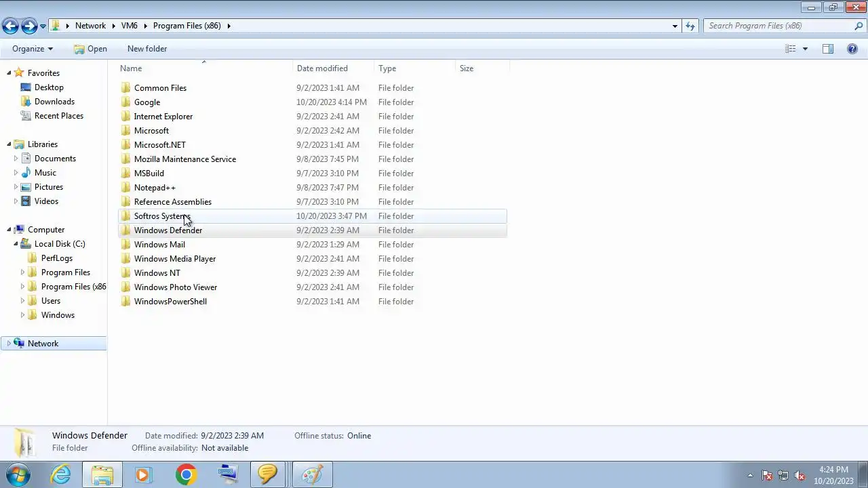868x488 pixels.
Task: Select the Reference Assemblies folder
Action: click(312, 202)
